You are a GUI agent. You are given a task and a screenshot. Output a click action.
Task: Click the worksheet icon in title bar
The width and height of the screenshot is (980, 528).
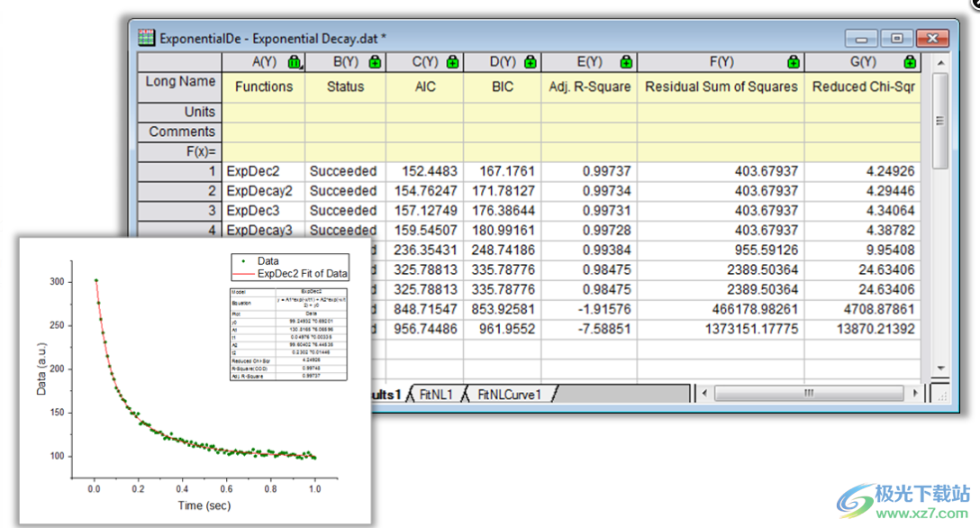click(x=146, y=38)
